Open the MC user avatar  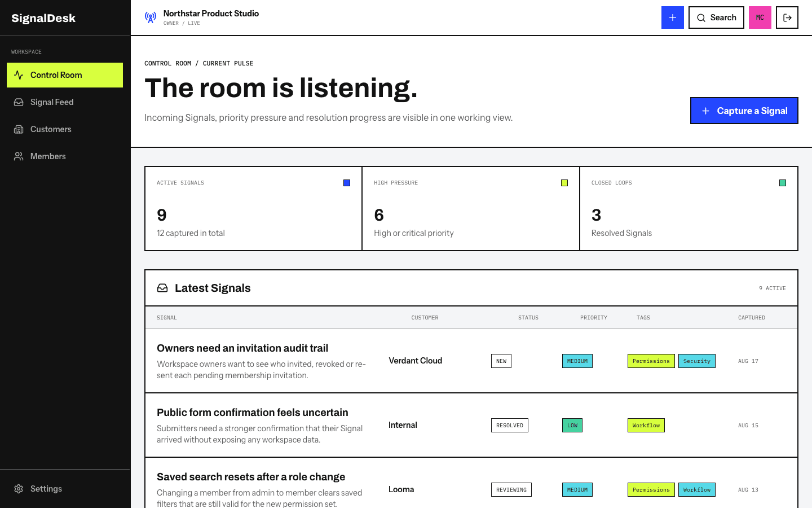tap(760, 17)
